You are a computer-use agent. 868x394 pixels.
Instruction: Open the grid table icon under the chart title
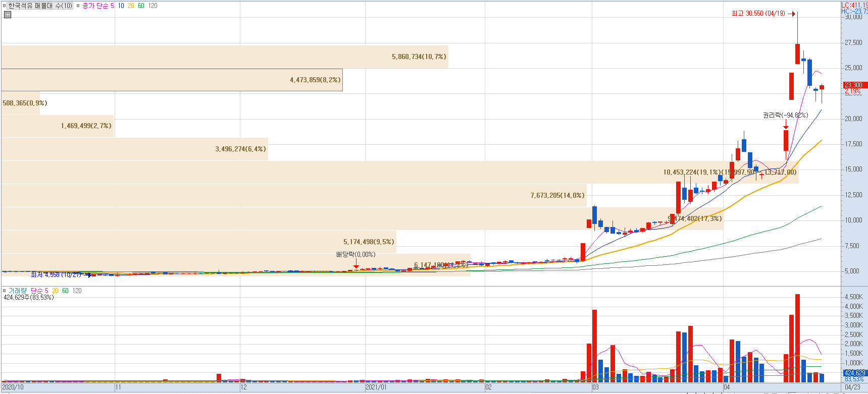tap(8, 15)
